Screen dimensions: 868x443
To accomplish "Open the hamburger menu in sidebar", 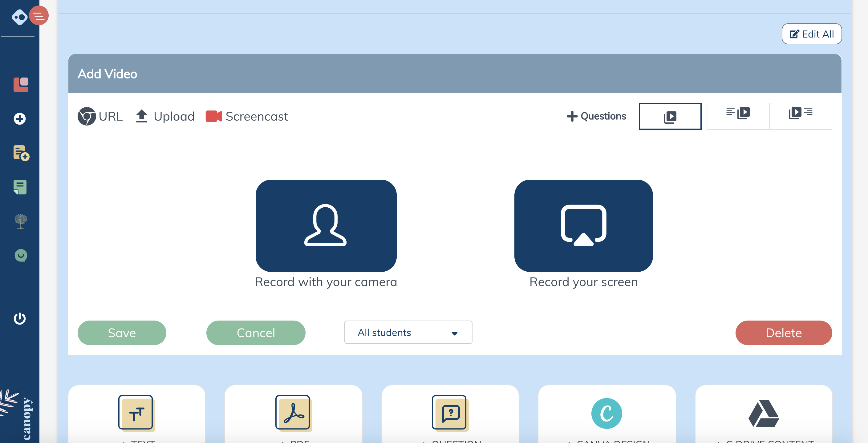I will [39, 15].
